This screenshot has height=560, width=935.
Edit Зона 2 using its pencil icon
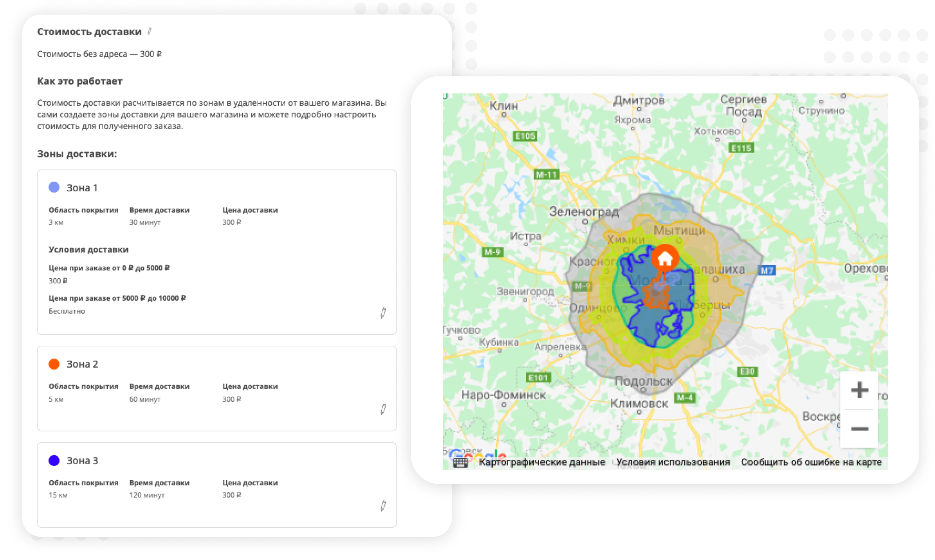383,409
